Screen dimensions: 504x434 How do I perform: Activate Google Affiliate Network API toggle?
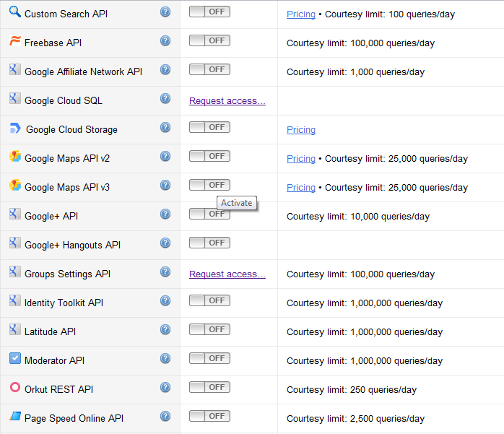tap(209, 69)
